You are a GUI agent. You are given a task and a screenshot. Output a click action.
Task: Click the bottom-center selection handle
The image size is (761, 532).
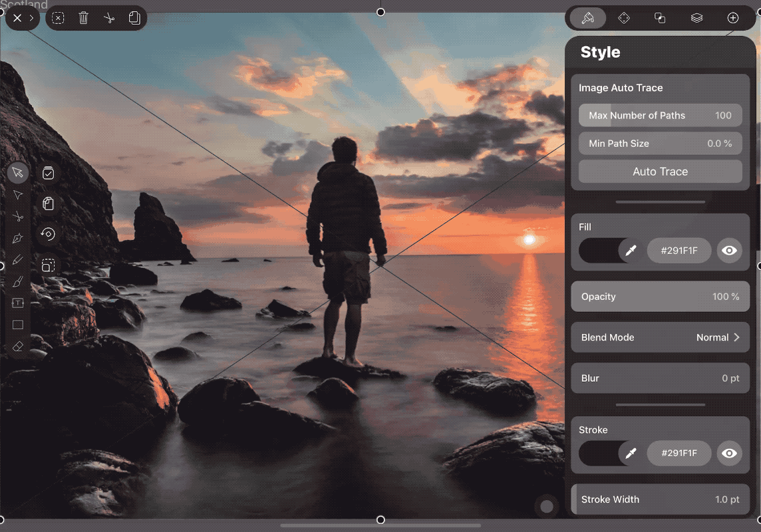[380, 520]
